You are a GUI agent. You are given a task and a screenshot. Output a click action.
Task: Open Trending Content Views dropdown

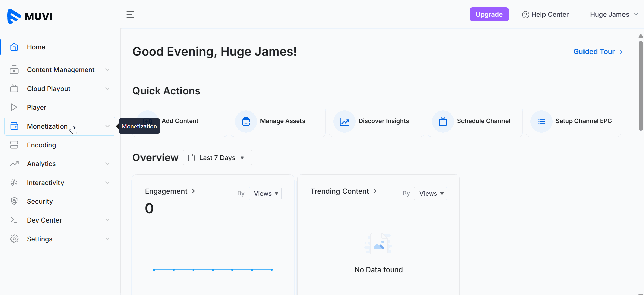(431, 194)
